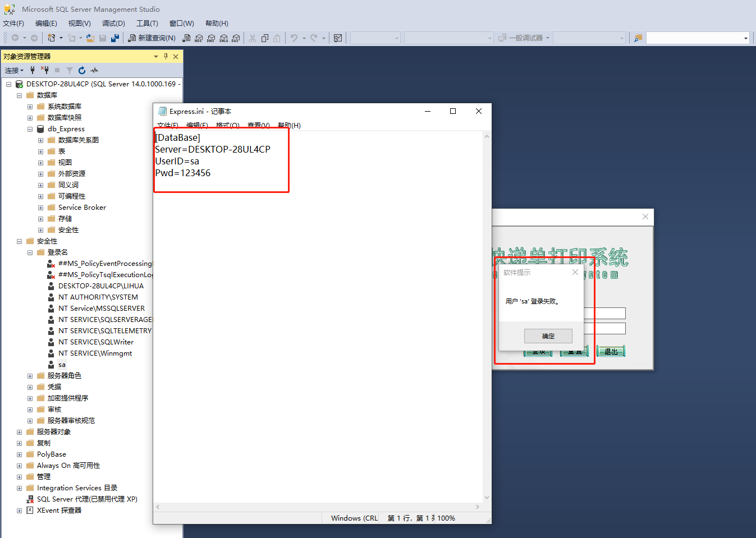Click the database engine query icon
The width and height of the screenshot is (756, 538).
(187, 38)
